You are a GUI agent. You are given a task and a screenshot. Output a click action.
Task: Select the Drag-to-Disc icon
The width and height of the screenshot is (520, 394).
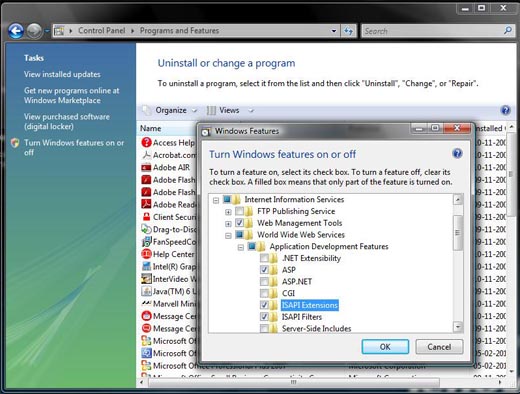click(x=146, y=229)
